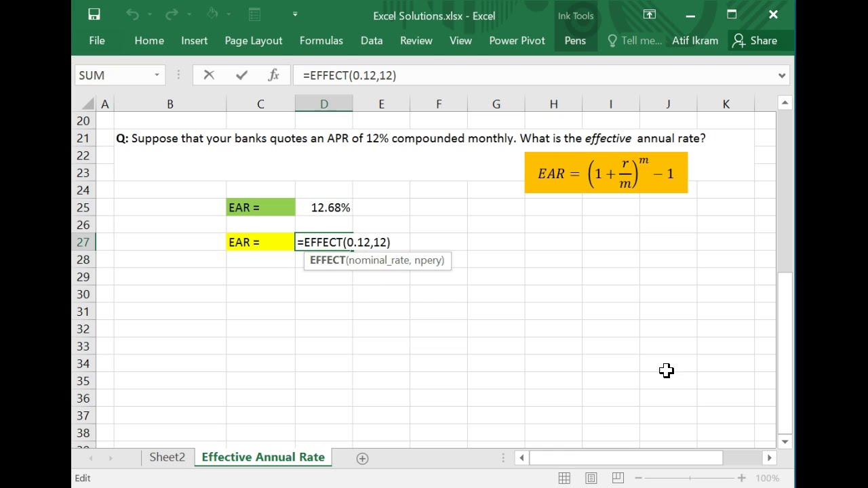Click the zoom out minus button
The height and width of the screenshot is (488, 868).
pos(638,478)
